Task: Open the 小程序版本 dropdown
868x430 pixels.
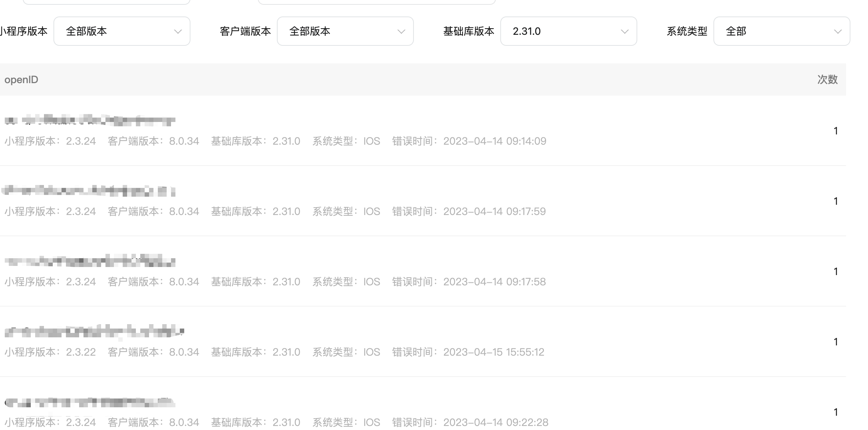Action: (122, 31)
